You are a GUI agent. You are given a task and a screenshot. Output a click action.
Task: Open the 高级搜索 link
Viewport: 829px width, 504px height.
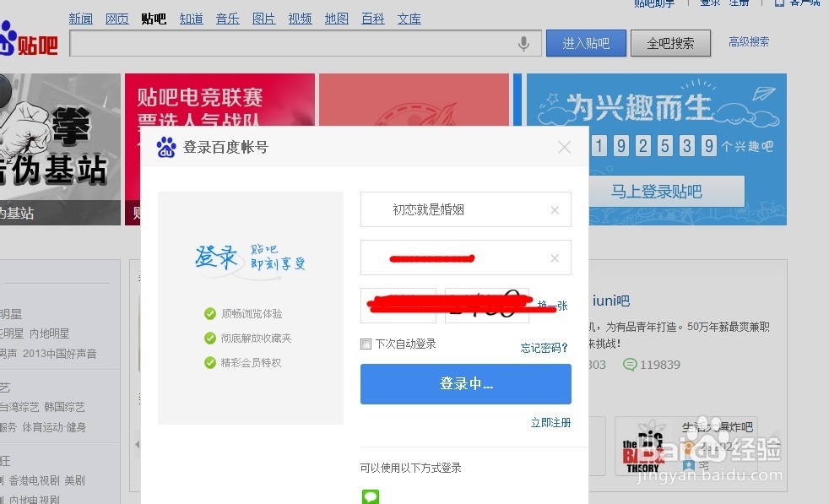(749, 41)
